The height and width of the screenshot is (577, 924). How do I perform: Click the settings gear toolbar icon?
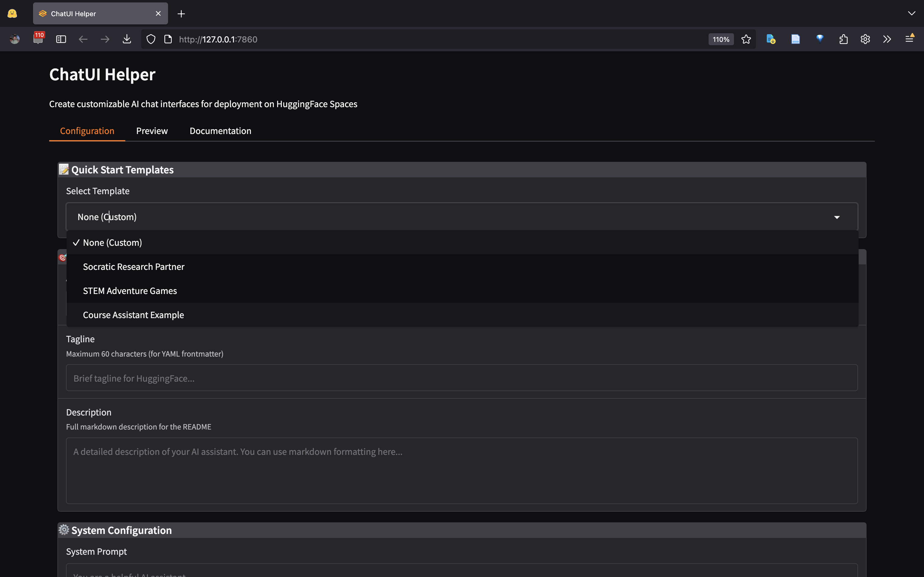(x=865, y=39)
